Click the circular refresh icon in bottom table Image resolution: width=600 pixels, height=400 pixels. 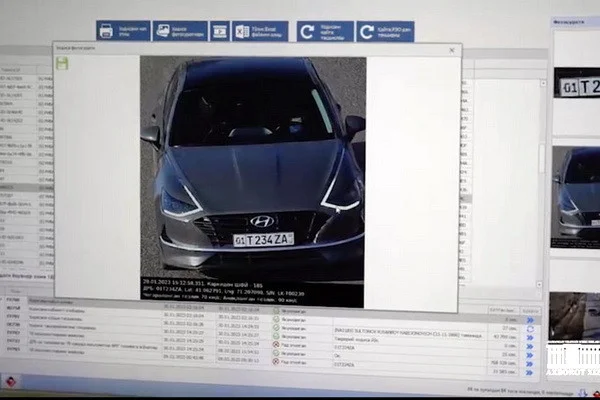[x=530, y=329]
